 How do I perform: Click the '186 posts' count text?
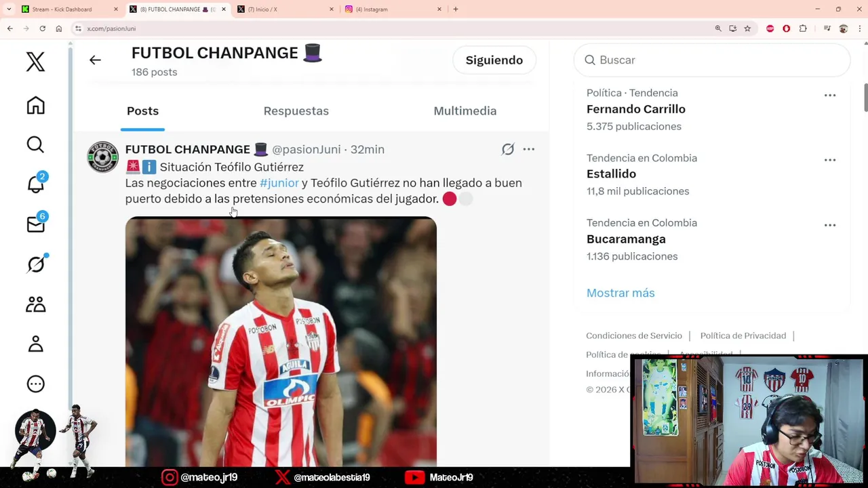154,72
